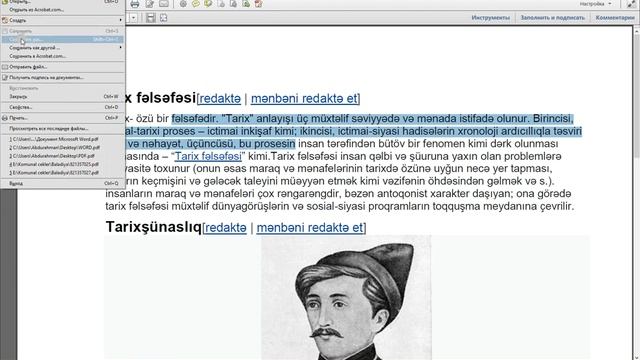Click first 'mənbəni redaktə et' link beside fəlsəfəsi
The height and width of the screenshot is (360, 640).
(x=304, y=99)
